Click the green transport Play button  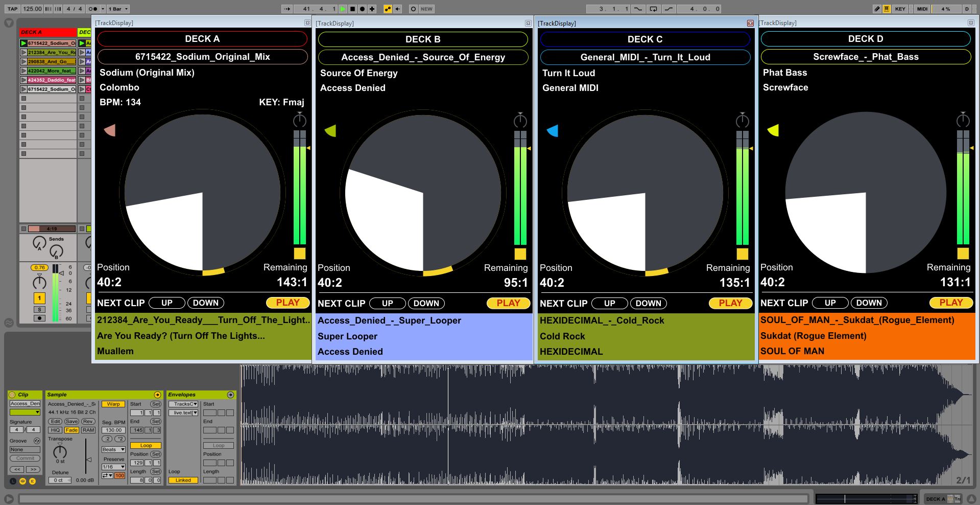tap(343, 9)
